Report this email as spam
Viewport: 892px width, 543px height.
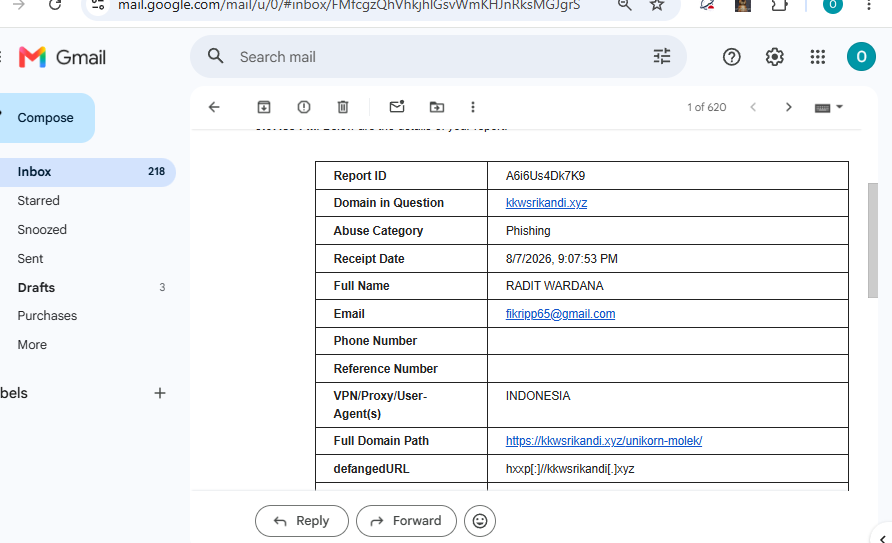[x=304, y=107]
